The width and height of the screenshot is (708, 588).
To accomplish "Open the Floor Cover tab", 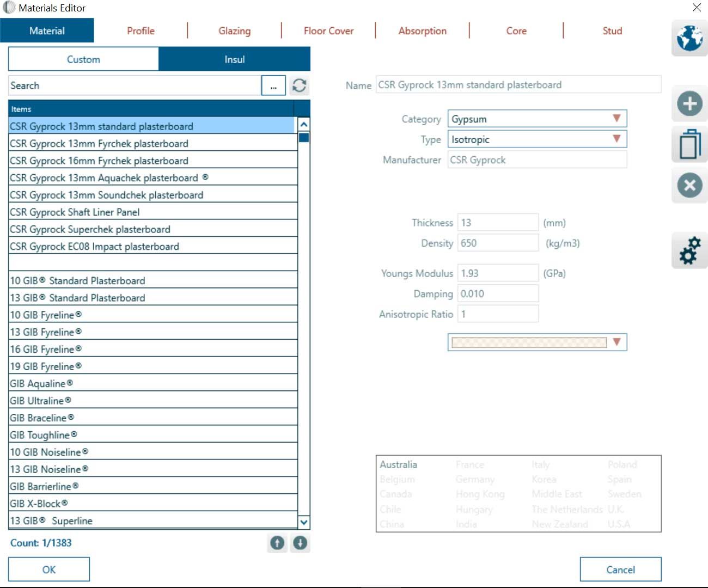I will click(x=328, y=31).
